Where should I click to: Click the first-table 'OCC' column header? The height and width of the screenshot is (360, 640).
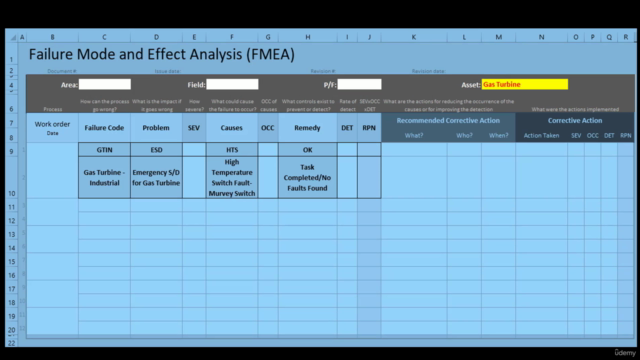(x=268, y=128)
